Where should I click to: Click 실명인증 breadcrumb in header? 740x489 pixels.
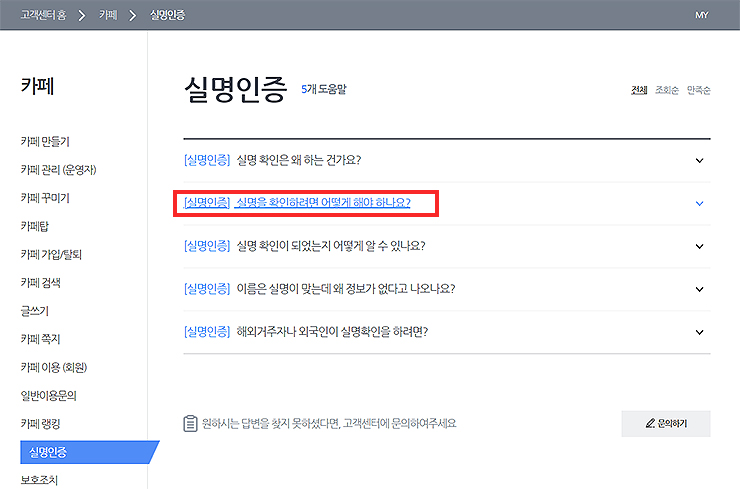click(x=168, y=15)
